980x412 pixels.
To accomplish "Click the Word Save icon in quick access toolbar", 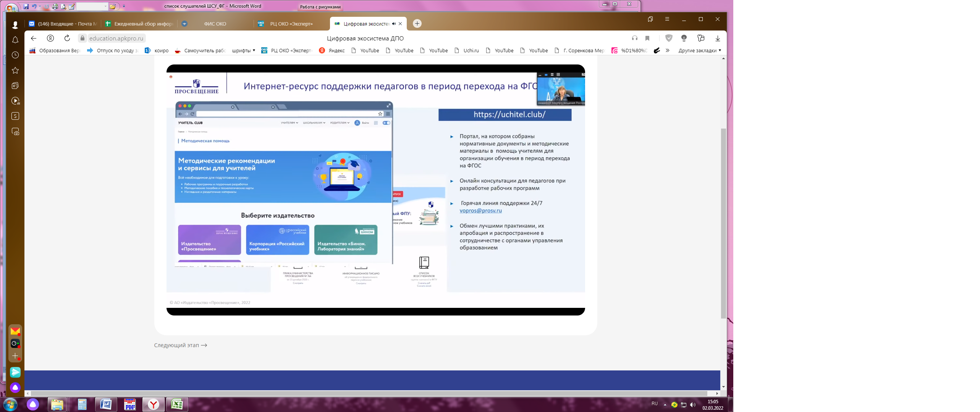I will click(26, 6).
